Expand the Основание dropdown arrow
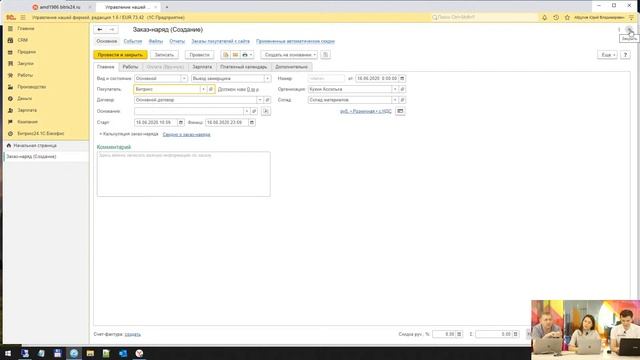 click(x=247, y=111)
